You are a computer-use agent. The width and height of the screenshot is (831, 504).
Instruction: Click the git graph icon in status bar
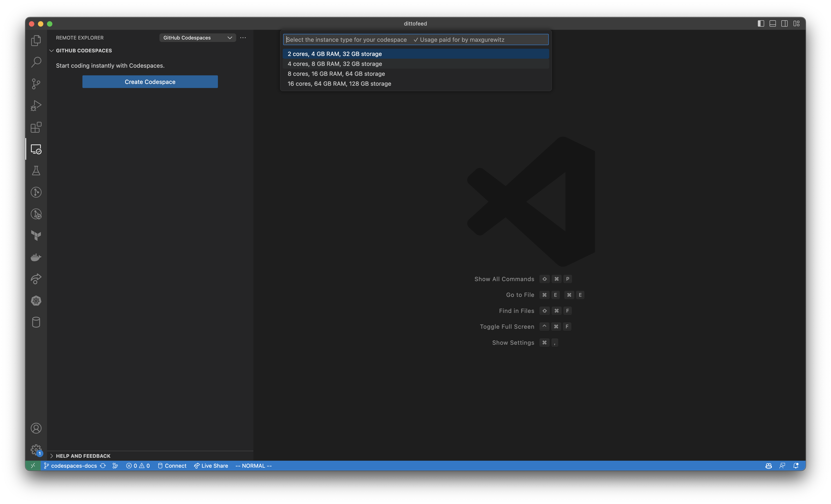[115, 466]
